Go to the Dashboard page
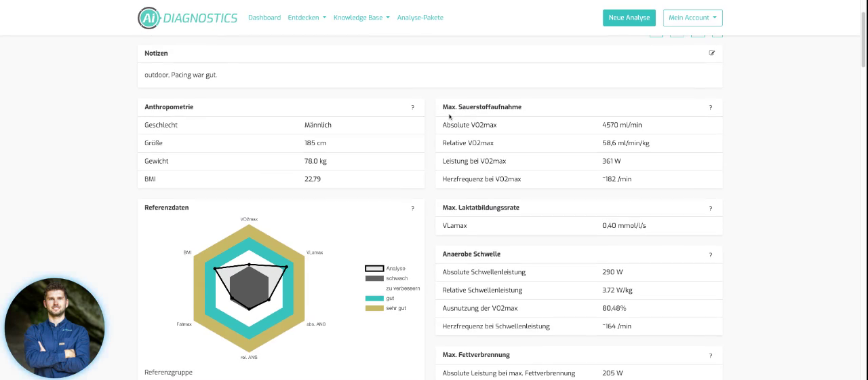Viewport: 868px width, 380px height. point(264,18)
